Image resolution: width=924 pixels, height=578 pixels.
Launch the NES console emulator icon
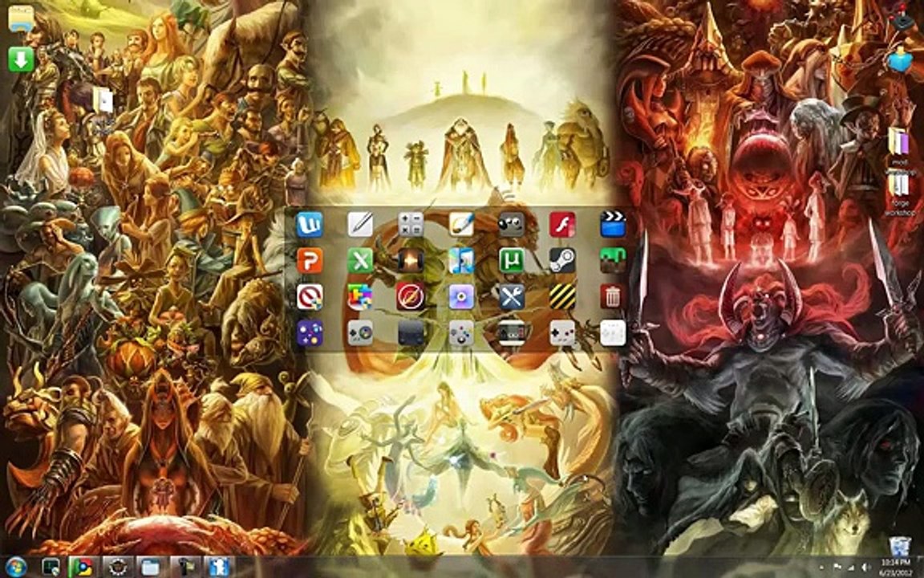512,333
